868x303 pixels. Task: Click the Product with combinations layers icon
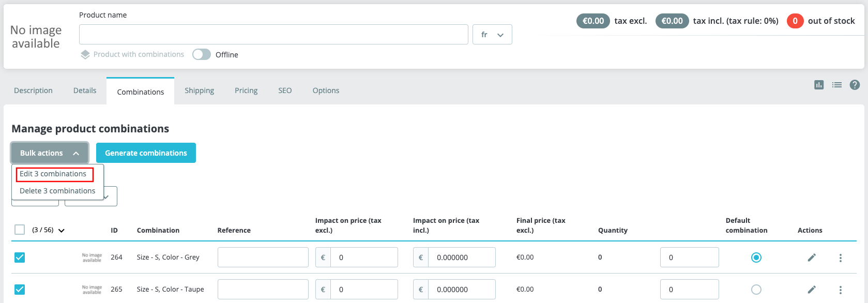point(85,55)
